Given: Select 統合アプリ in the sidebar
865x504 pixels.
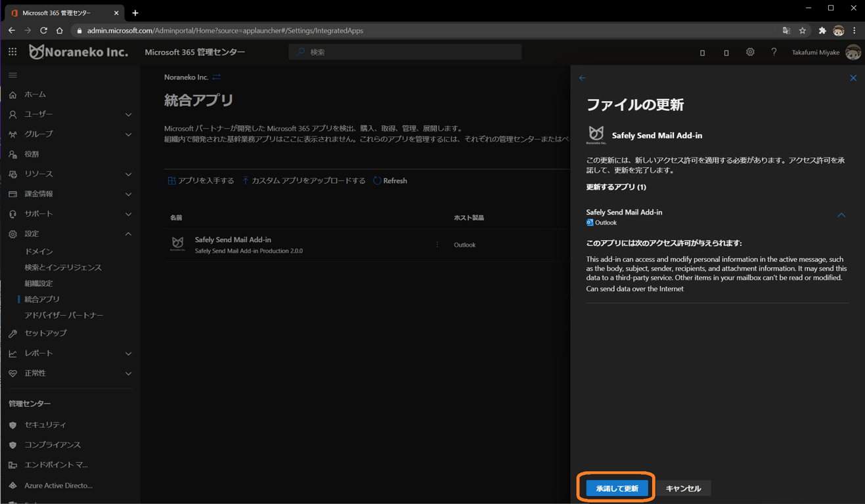Looking at the screenshot, I should click(42, 299).
